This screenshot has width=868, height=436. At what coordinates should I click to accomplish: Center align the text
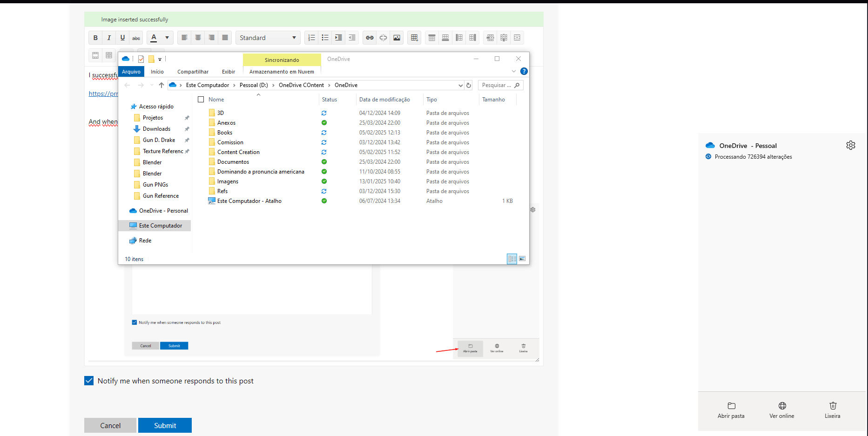198,38
